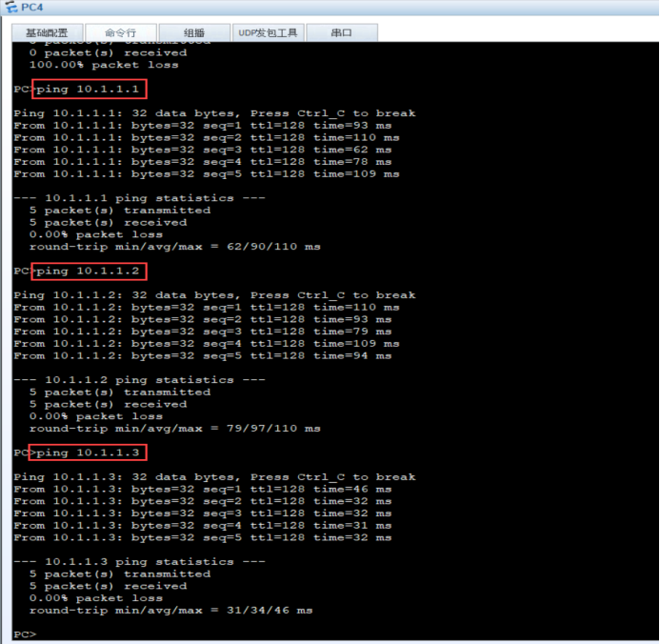
Task: Switch to the 命令行 tab
Action: [121, 32]
